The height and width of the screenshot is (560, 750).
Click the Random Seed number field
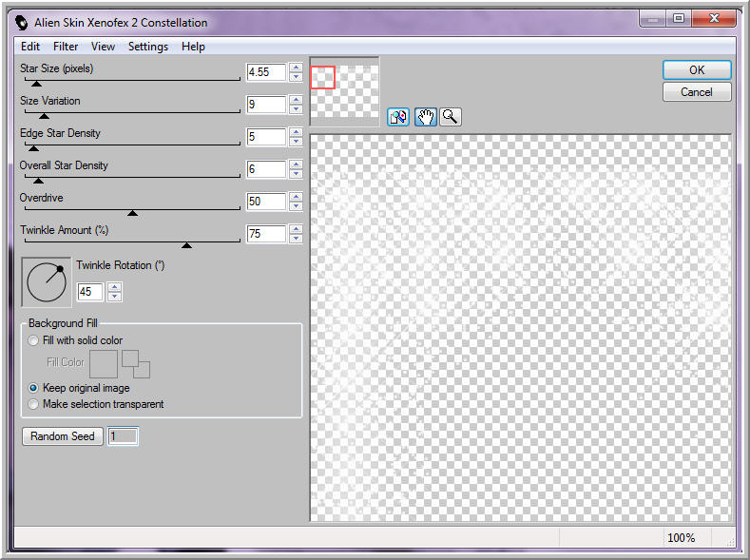123,436
